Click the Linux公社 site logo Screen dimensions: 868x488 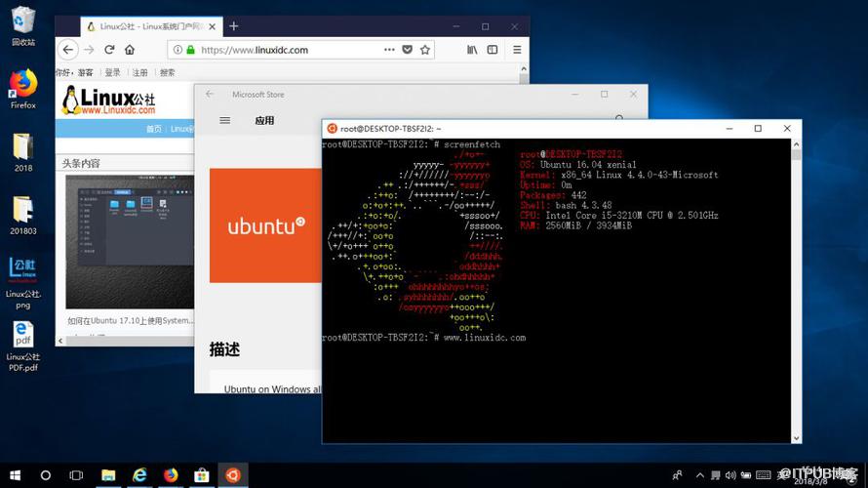coord(108,101)
